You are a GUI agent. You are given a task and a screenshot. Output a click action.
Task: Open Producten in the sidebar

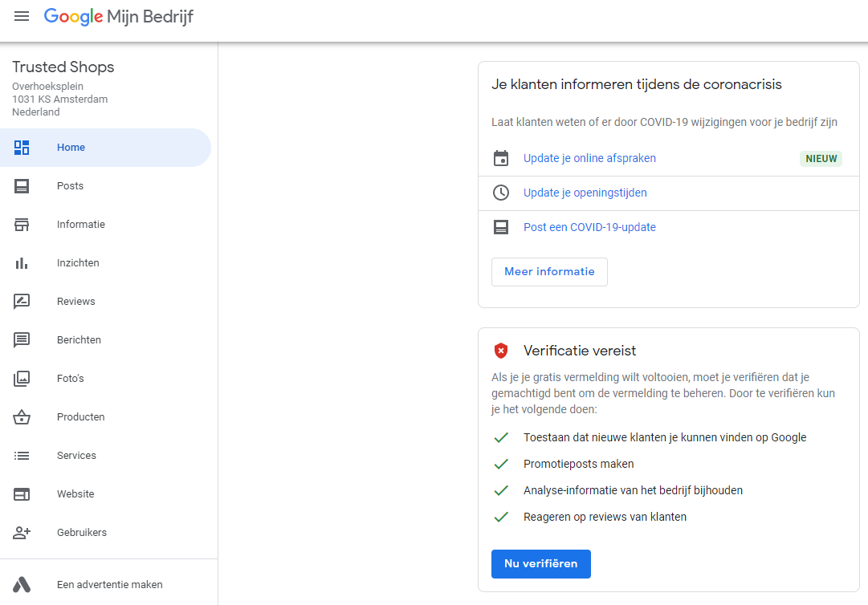(105, 417)
